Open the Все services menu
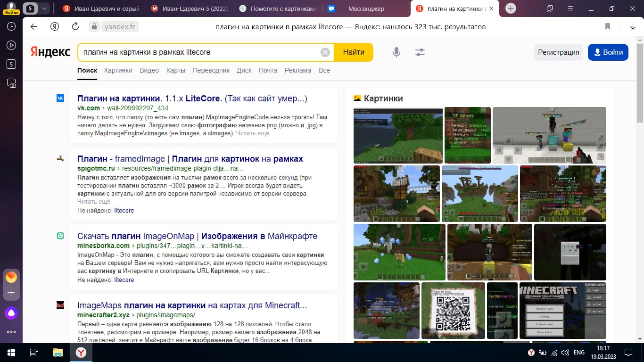644x362 pixels. click(324, 70)
